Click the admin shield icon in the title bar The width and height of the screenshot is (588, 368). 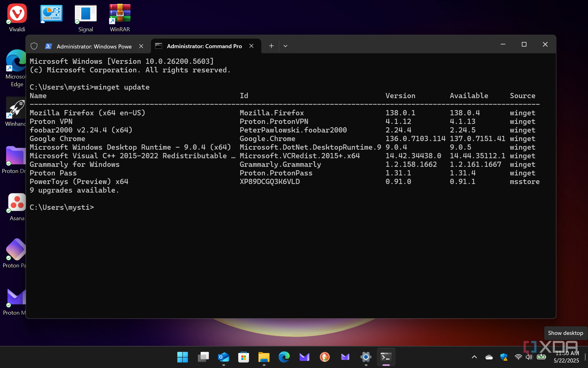[x=34, y=46]
